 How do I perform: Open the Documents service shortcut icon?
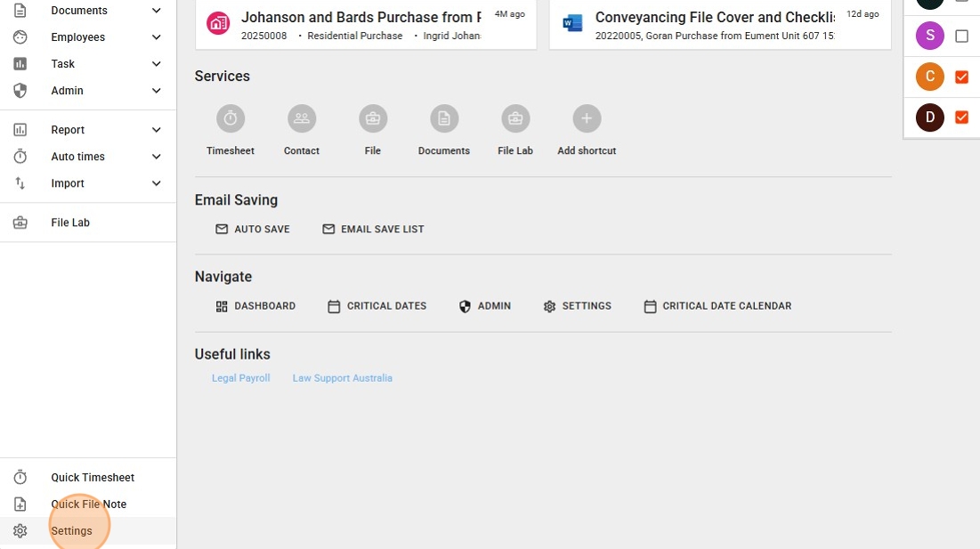point(444,118)
